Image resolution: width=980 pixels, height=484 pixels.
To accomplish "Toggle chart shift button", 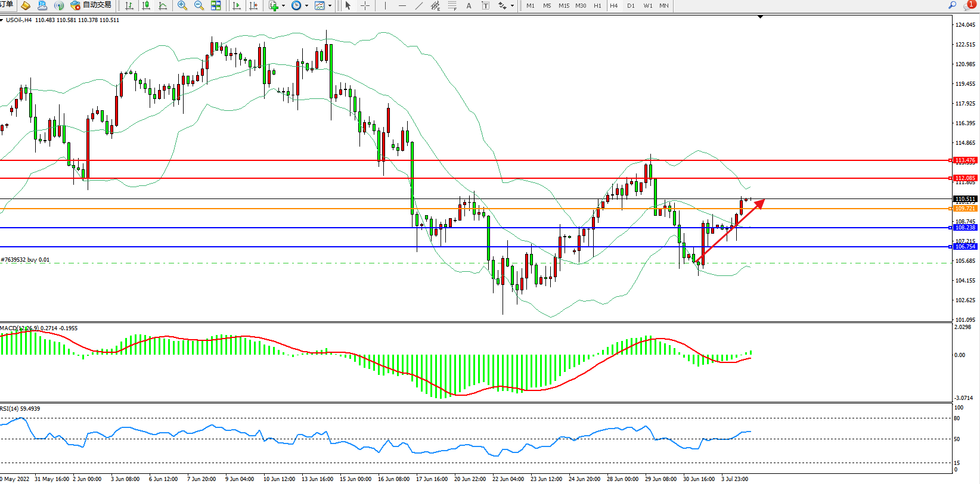I will point(253,5).
